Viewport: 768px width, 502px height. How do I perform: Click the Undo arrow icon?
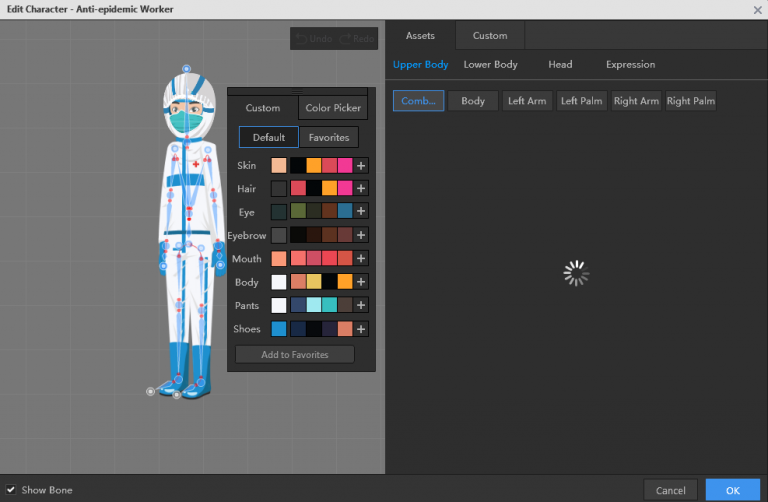[x=299, y=39]
